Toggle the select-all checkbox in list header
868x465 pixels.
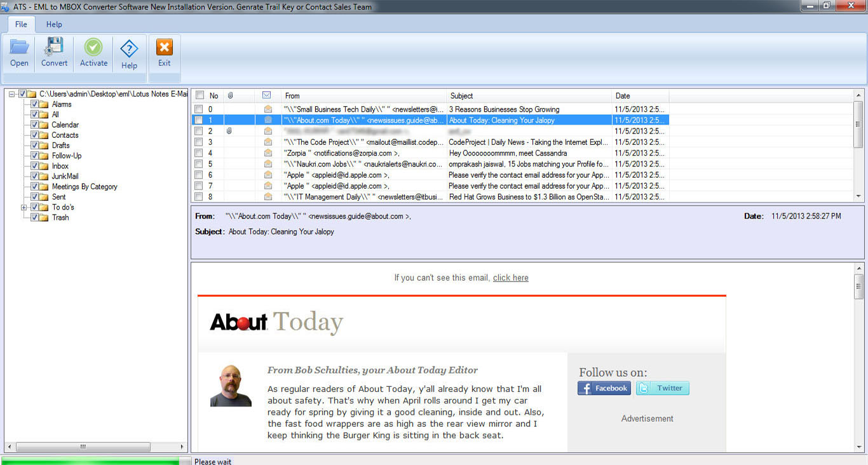point(200,95)
